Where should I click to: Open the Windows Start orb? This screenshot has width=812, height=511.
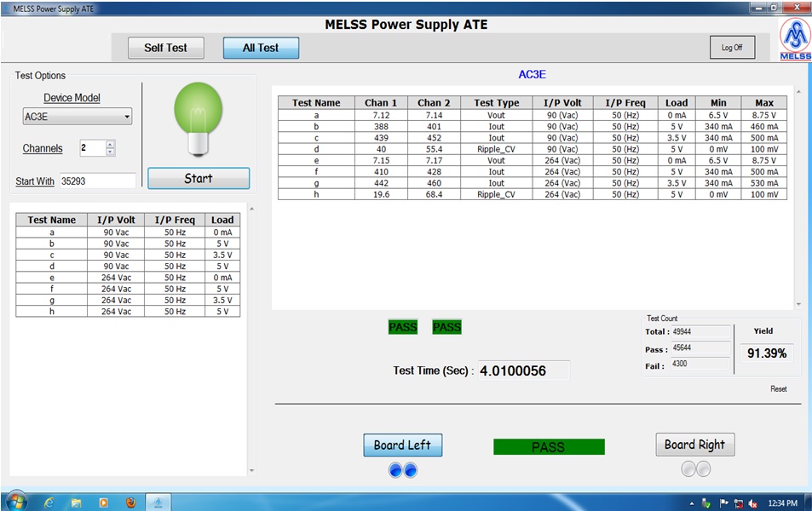(x=16, y=501)
